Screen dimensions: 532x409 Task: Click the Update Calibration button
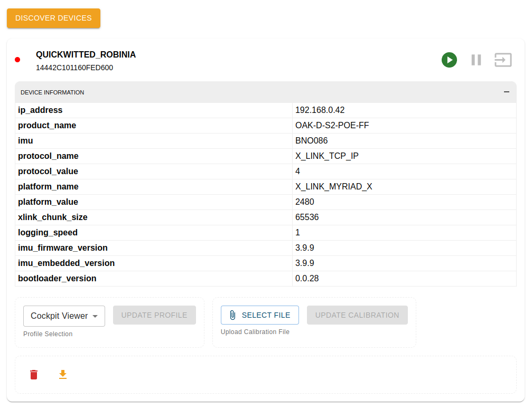(357, 315)
